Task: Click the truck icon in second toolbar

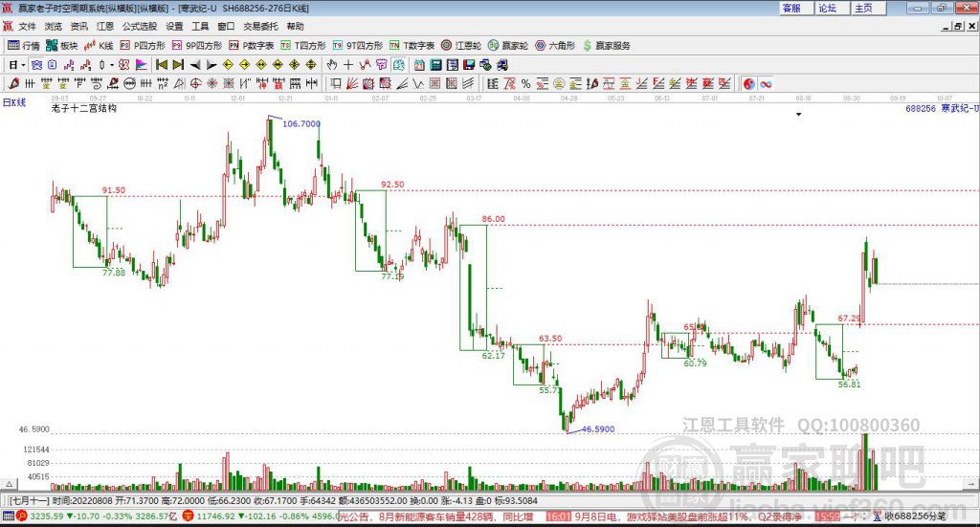Action: click(x=502, y=65)
